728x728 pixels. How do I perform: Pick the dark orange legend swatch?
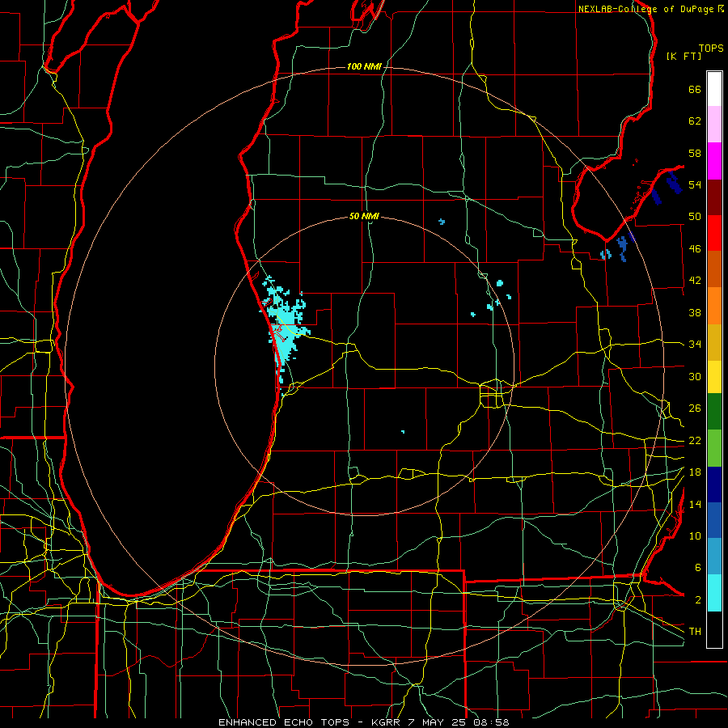pyautogui.click(x=714, y=269)
